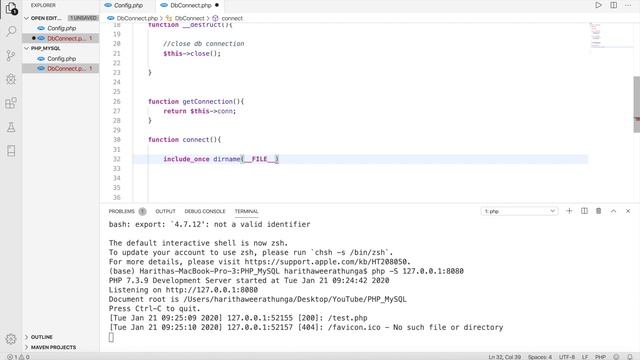Screen dimensions: 640x360
Task: Click line number 32 in the gutter
Action: pos(117,159)
